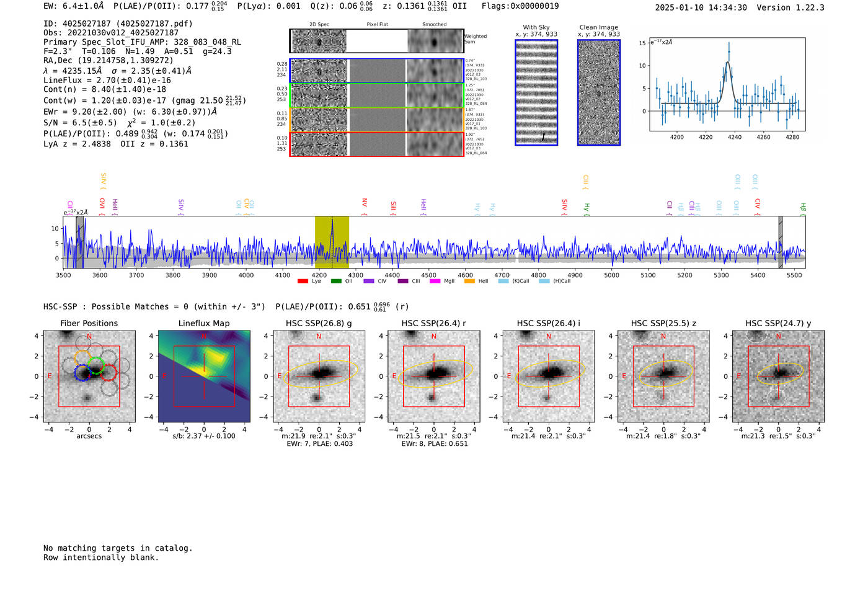Click the S/N = 6.5(±0.5) line
868x591 pixels.
[x=120, y=122]
